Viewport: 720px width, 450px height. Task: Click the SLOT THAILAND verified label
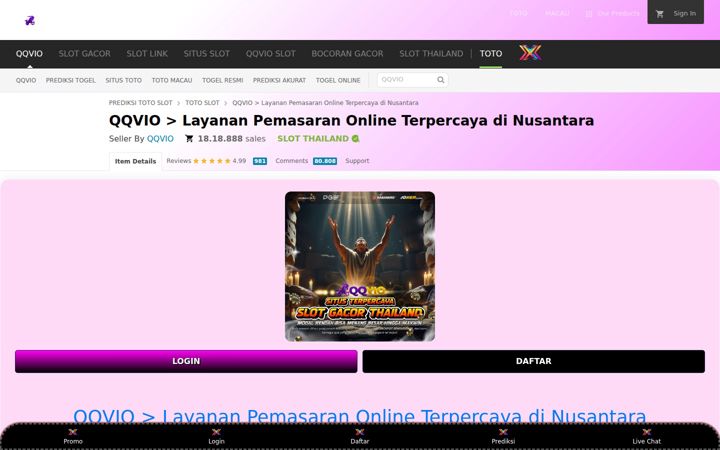(313, 139)
